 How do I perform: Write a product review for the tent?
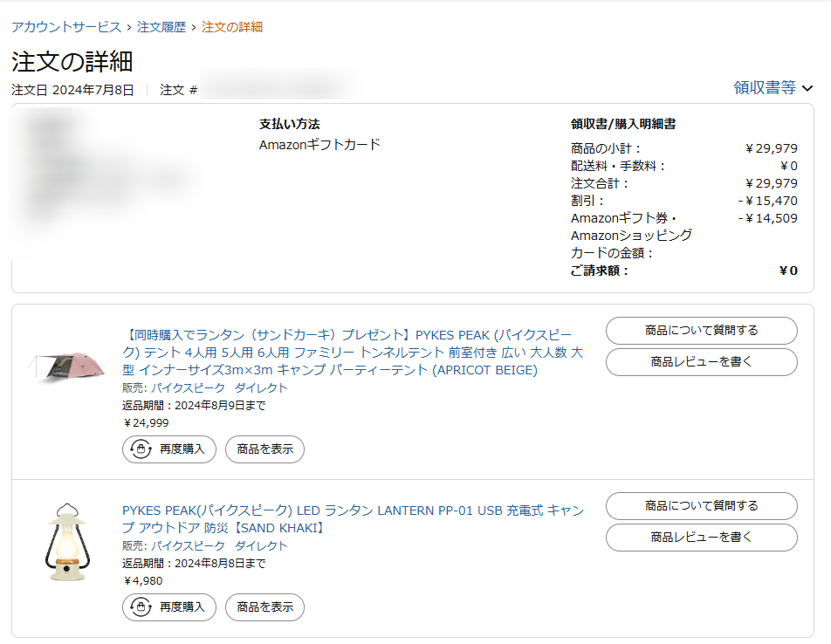(701, 362)
